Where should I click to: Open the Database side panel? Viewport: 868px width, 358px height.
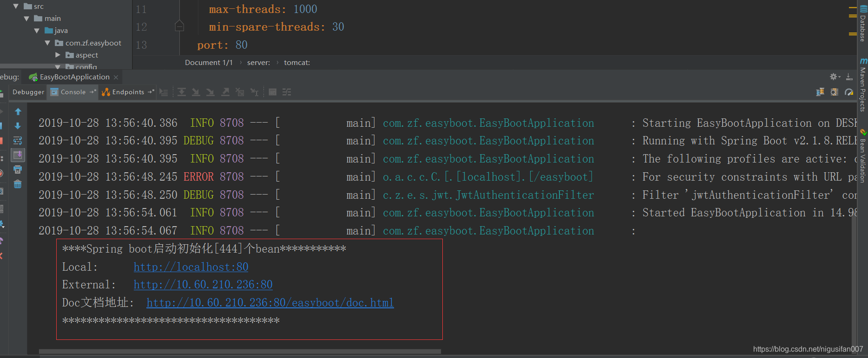[863, 24]
